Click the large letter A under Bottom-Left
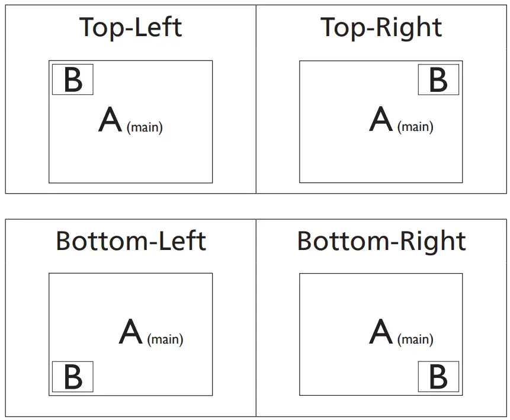 pyautogui.click(x=131, y=332)
